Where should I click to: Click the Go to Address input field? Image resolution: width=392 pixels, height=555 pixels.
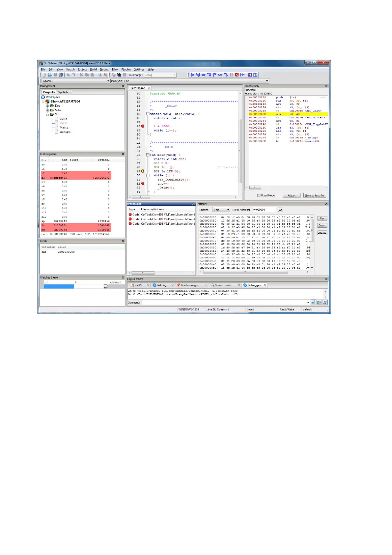click(264, 210)
